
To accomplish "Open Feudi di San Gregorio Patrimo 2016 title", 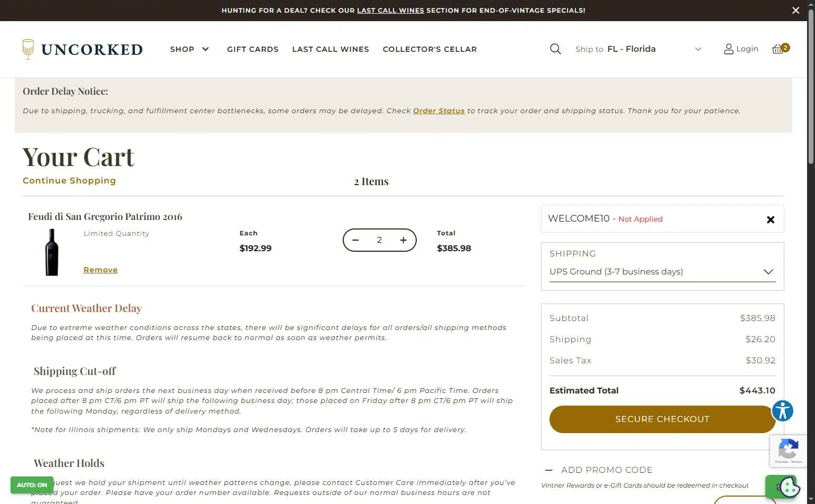I will pyautogui.click(x=105, y=217).
